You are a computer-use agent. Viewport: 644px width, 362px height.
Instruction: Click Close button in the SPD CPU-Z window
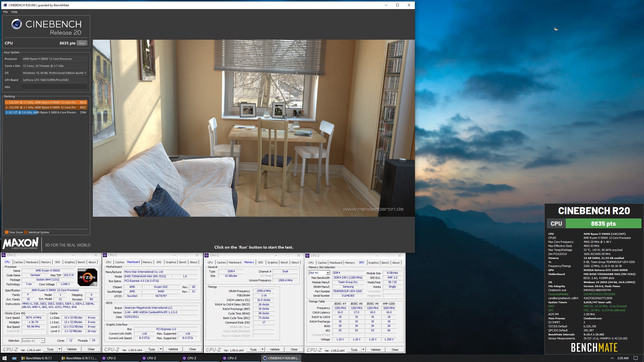click(x=395, y=350)
